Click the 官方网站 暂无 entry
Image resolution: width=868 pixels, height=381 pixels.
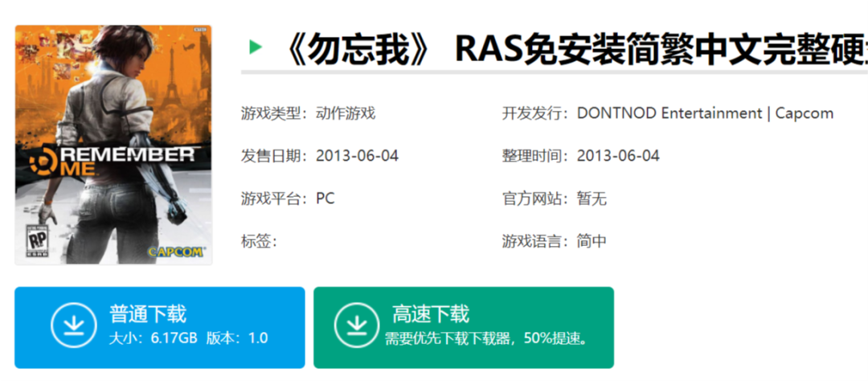pyautogui.click(x=592, y=199)
